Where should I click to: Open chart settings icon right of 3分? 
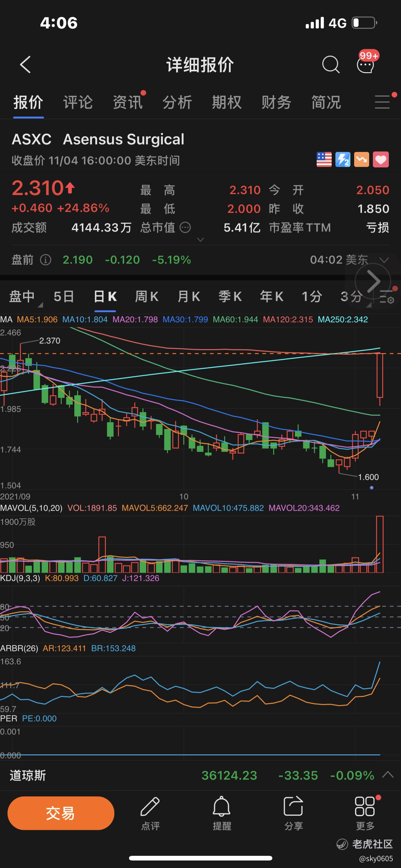387,297
